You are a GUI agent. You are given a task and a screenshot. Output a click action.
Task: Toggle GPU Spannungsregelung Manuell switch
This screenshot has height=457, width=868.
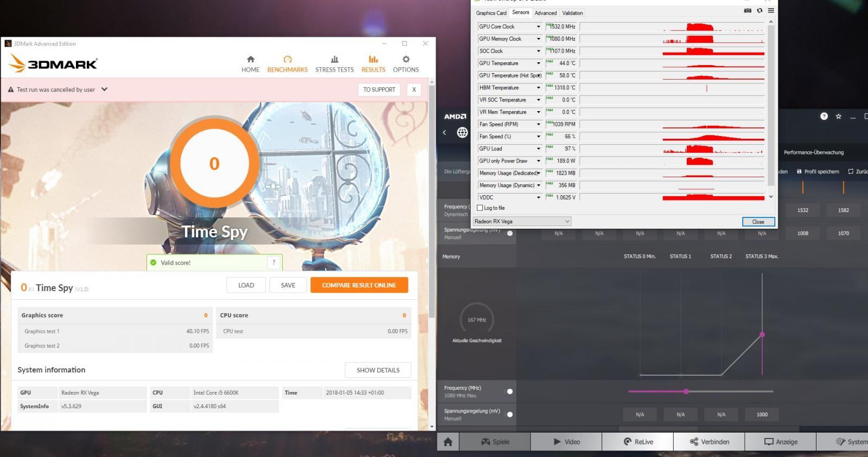coord(510,233)
